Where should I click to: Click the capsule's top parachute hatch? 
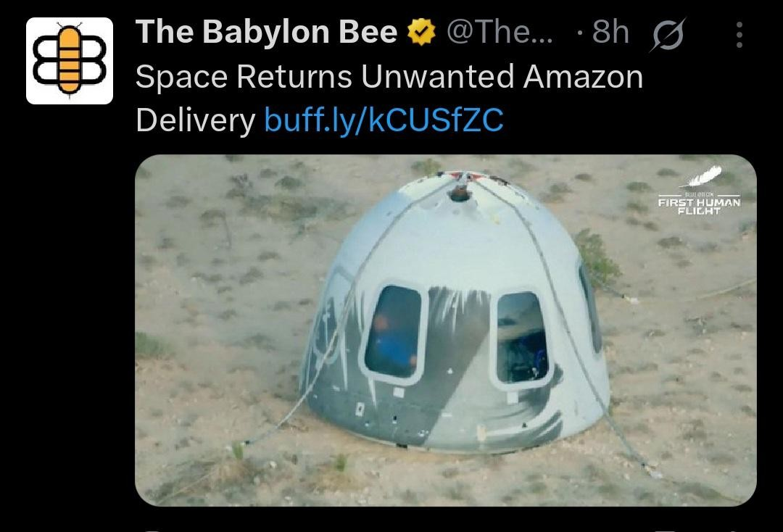[x=461, y=188]
